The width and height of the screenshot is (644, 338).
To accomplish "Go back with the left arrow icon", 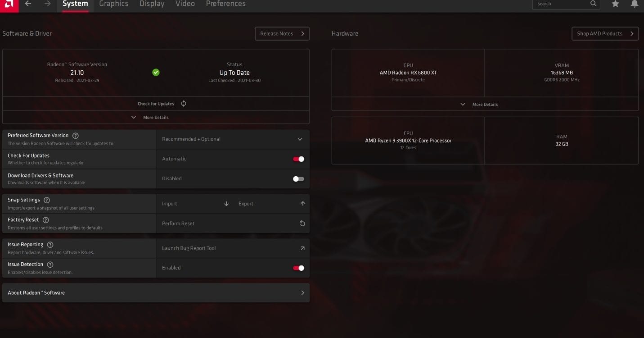I will (x=28, y=4).
